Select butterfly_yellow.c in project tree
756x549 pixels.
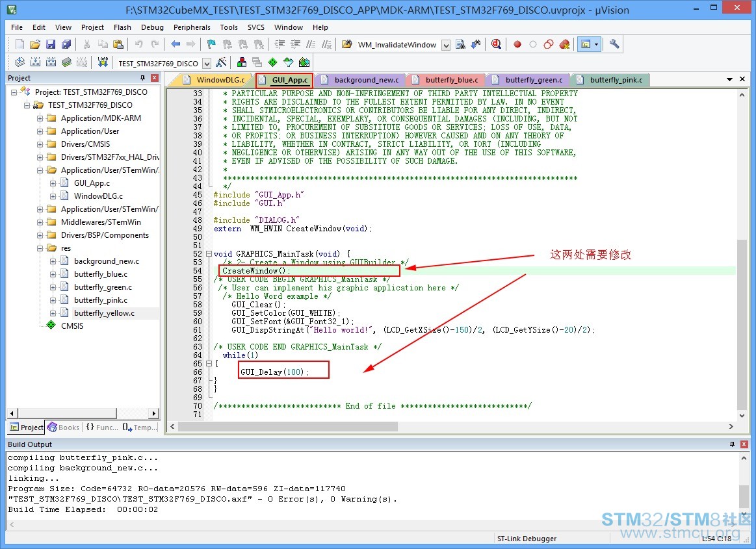click(x=104, y=313)
